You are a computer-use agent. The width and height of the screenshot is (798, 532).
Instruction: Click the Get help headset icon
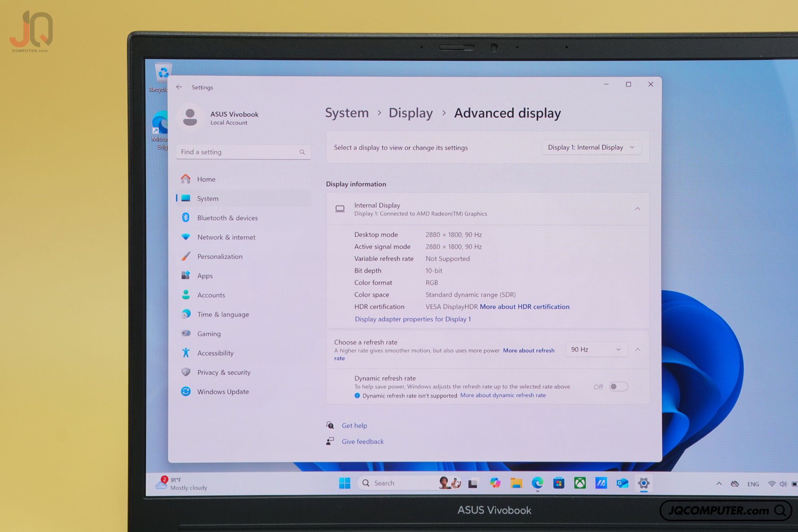(x=330, y=425)
